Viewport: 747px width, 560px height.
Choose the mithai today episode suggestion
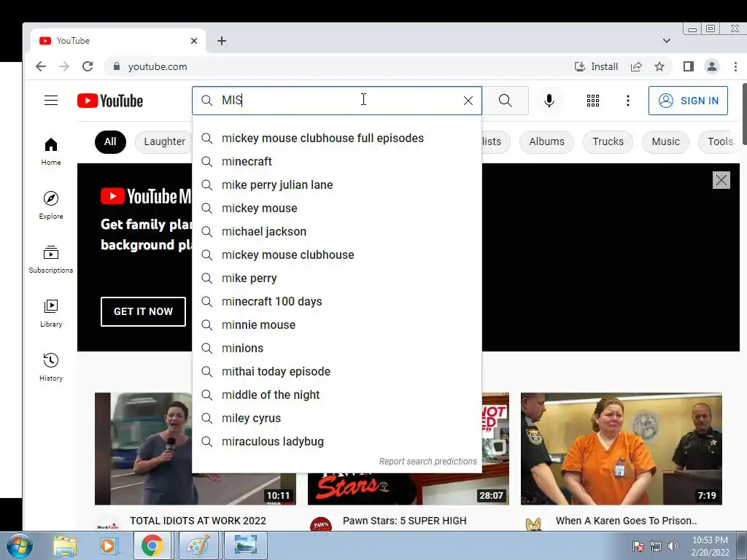(337, 371)
